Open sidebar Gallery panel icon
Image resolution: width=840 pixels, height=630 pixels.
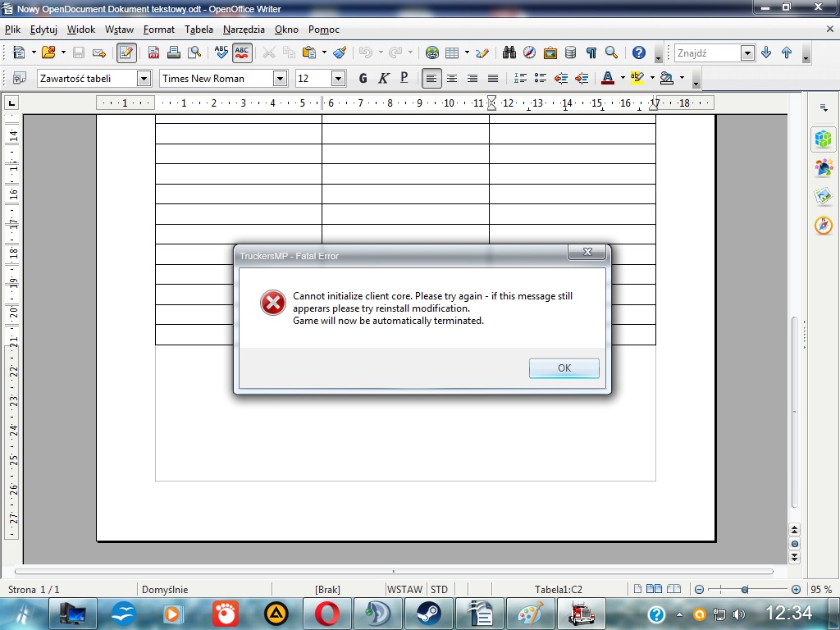tap(824, 196)
